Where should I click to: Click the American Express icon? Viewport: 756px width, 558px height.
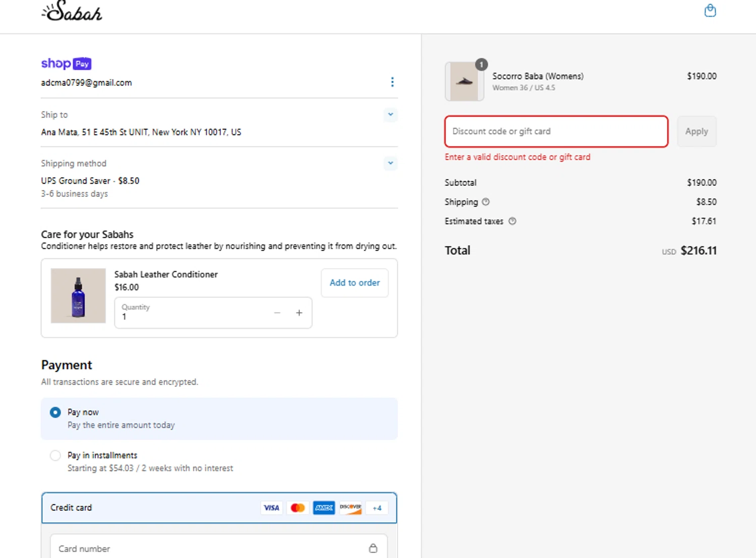(324, 508)
